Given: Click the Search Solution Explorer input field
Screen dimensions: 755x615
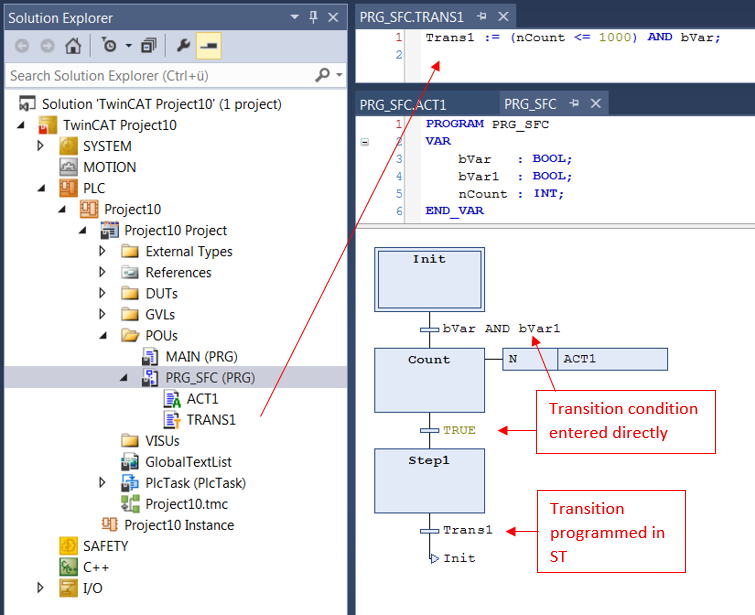Looking at the screenshot, I should tap(161, 76).
